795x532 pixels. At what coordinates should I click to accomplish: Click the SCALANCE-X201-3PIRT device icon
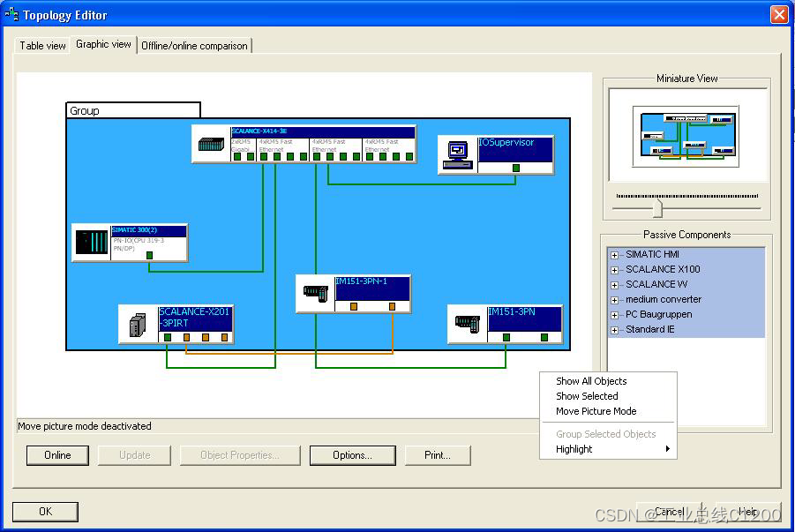click(x=138, y=325)
